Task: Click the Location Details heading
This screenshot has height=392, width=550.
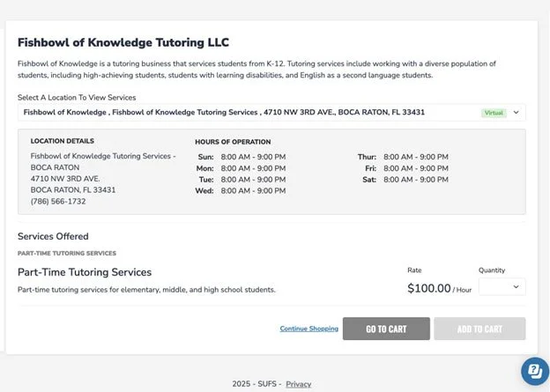Action: click(62, 141)
